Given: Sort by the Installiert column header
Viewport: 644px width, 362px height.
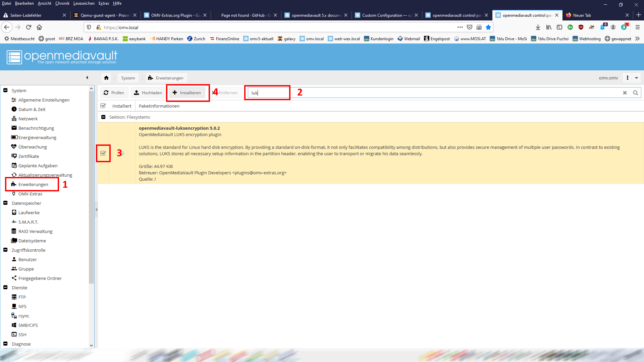Looking at the screenshot, I should click(x=122, y=106).
